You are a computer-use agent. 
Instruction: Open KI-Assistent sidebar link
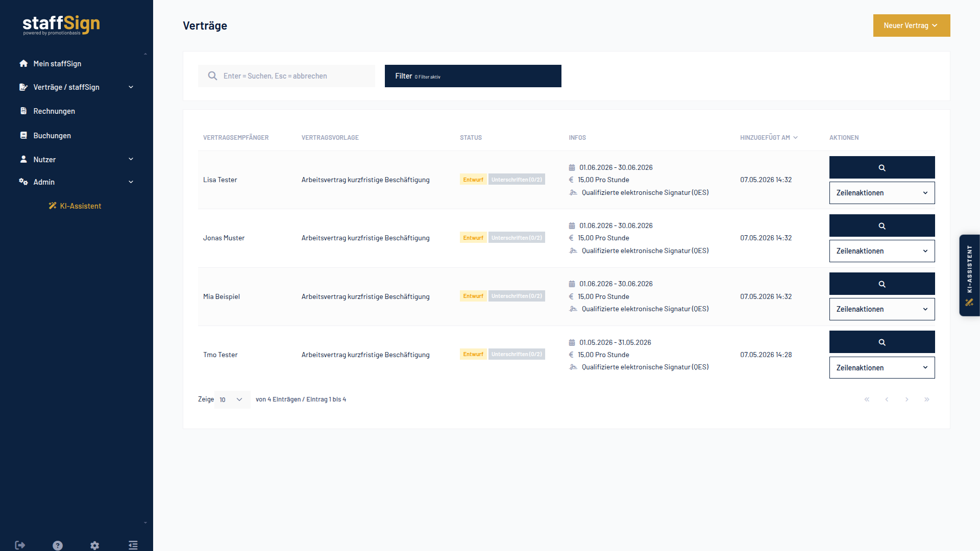pyautogui.click(x=75, y=206)
